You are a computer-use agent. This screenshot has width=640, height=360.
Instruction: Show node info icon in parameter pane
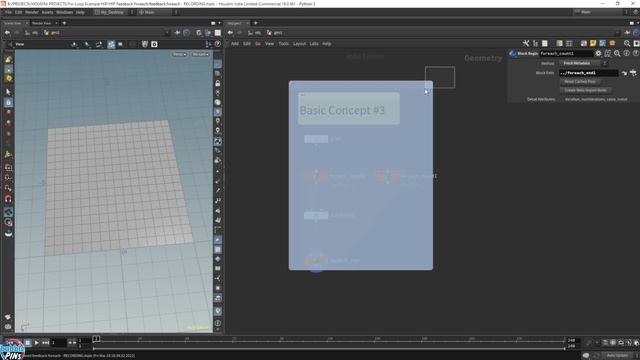(627, 53)
